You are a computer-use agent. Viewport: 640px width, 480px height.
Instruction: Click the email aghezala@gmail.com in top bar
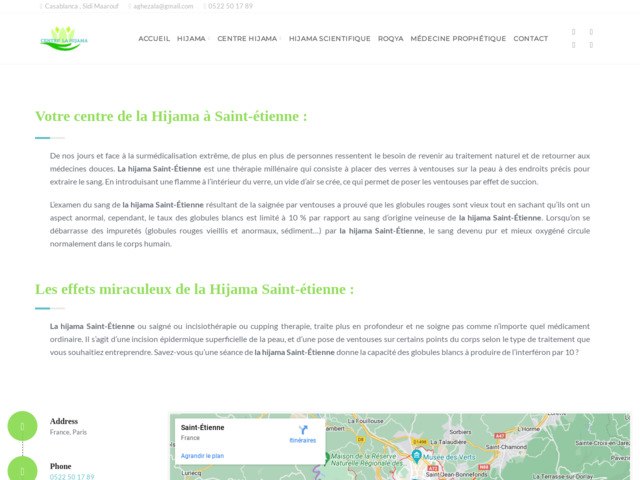(x=163, y=6)
